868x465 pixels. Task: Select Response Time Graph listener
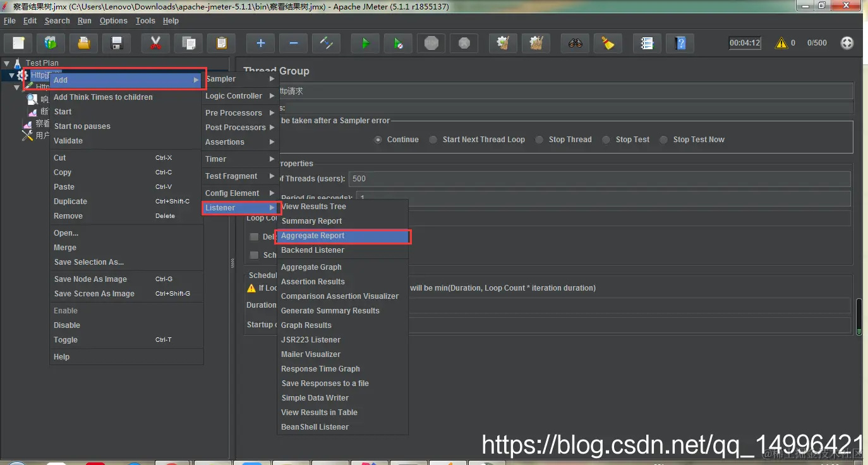pyautogui.click(x=343, y=369)
